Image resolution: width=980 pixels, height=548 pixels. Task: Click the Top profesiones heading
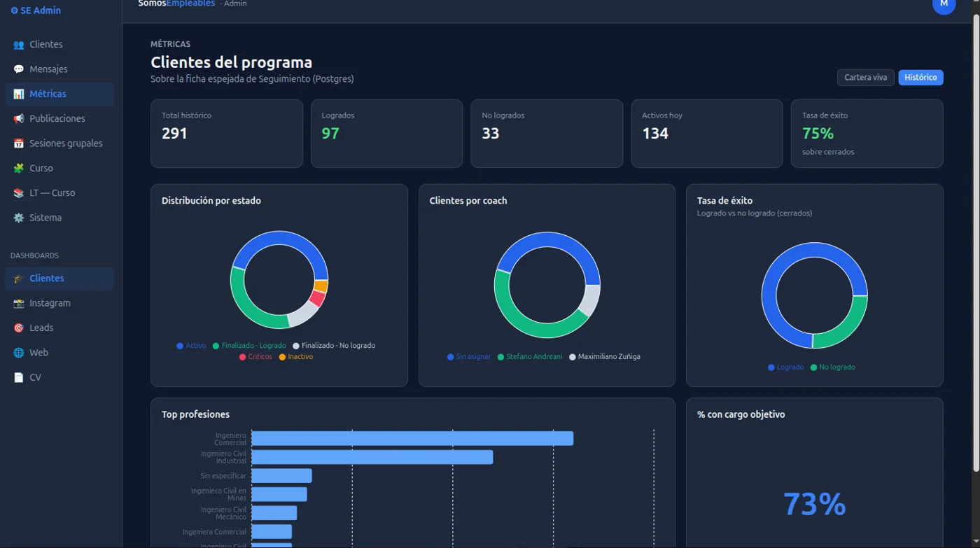click(x=195, y=415)
